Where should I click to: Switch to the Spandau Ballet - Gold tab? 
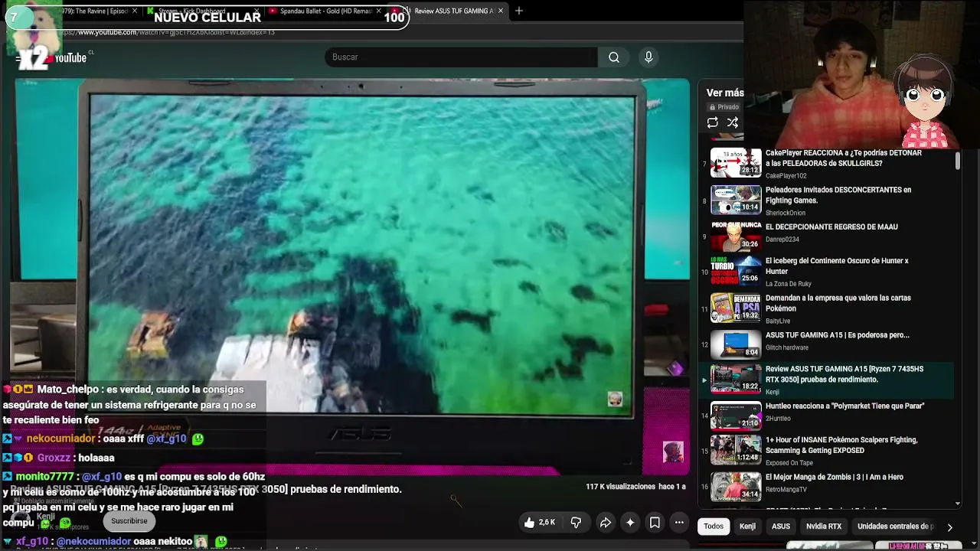(x=325, y=11)
